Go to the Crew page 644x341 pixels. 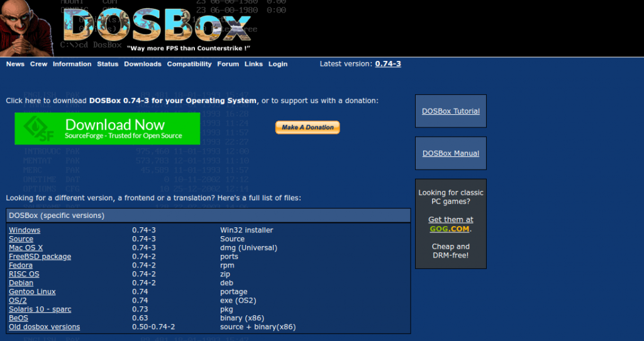pyautogui.click(x=38, y=64)
